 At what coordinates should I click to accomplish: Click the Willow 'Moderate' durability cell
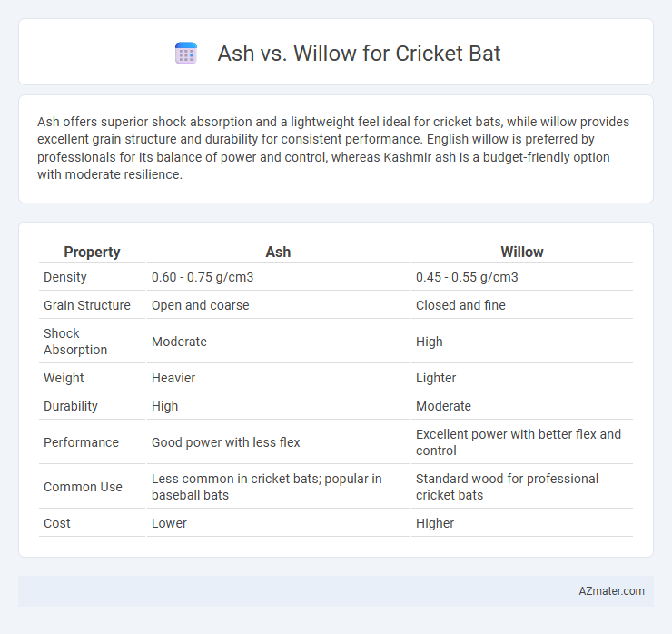click(443, 406)
